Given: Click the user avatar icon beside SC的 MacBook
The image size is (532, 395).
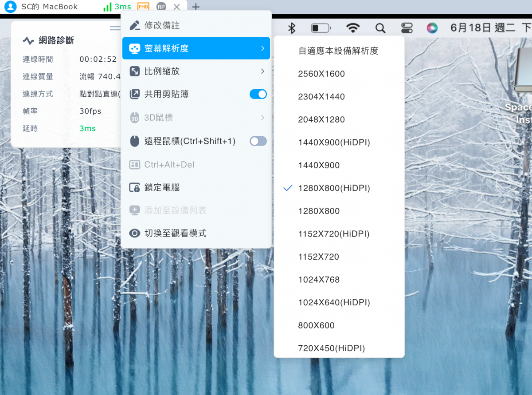Looking at the screenshot, I should (x=10, y=7).
